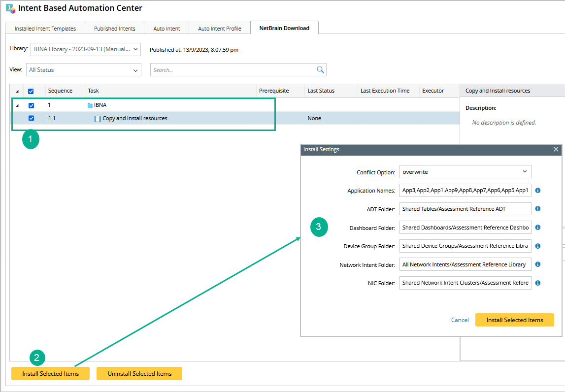Click the ADT Folder input field

coord(465,209)
